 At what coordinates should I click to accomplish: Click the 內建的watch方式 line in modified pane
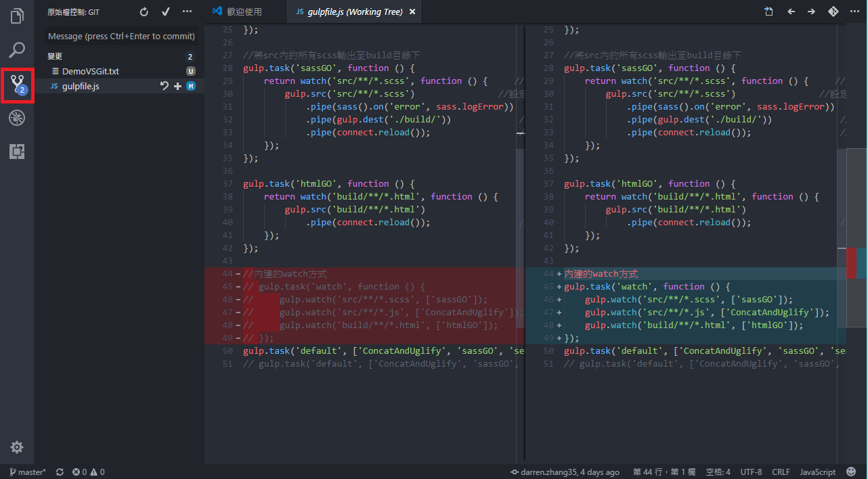click(601, 274)
